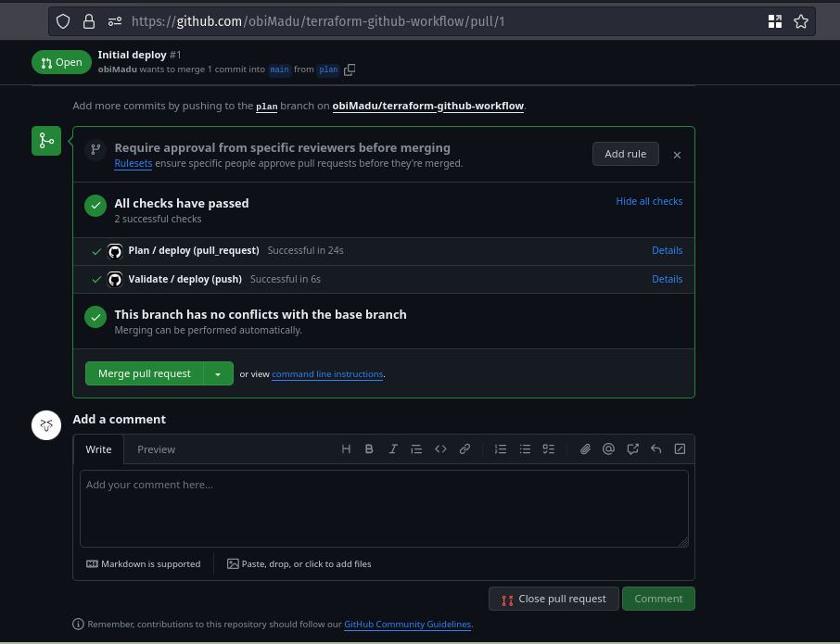
Task: Click the GitHub Actions avatar on Validate check
Action: click(x=115, y=280)
